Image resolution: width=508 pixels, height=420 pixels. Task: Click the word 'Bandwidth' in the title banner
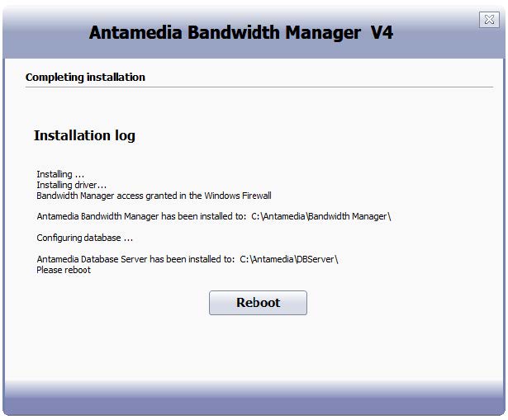point(234,33)
